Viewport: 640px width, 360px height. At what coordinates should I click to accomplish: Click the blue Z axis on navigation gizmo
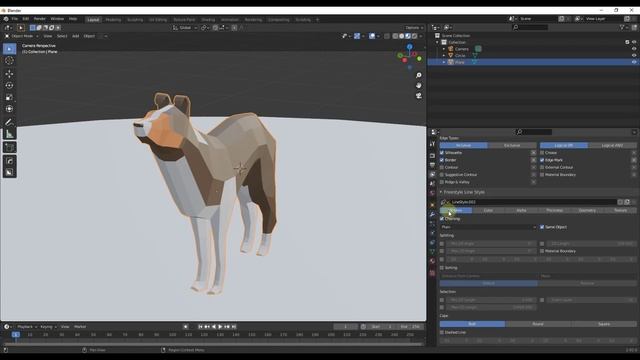[409, 47]
